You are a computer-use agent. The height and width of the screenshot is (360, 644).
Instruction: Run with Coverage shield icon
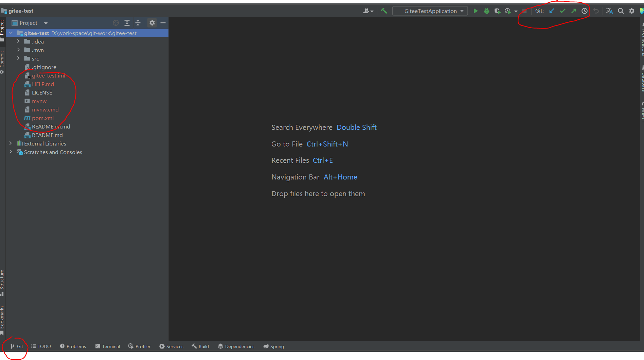(497, 11)
